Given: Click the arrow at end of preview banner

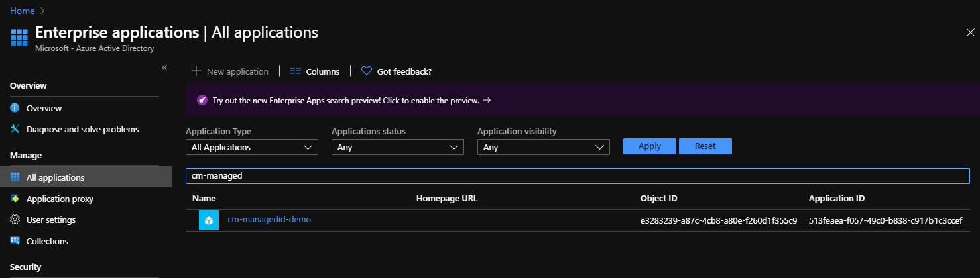Looking at the screenshot, I should [x=487, y=101].
